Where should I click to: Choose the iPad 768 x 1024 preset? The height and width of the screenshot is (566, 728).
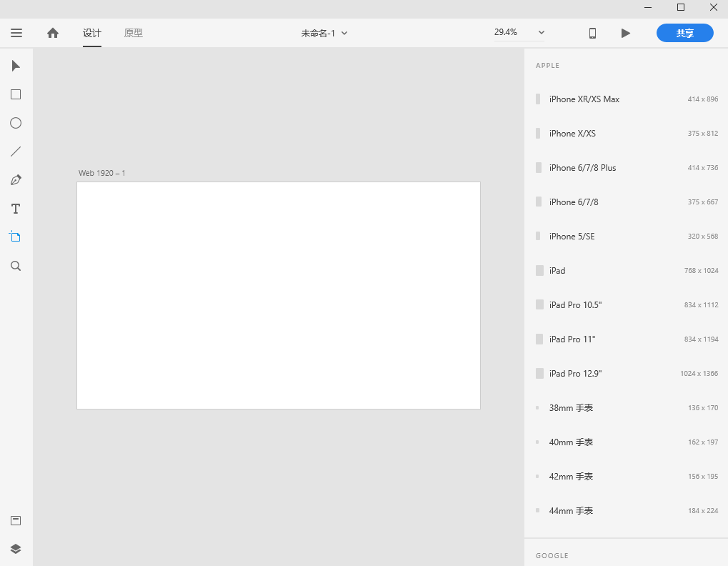(x=627, y=271)
